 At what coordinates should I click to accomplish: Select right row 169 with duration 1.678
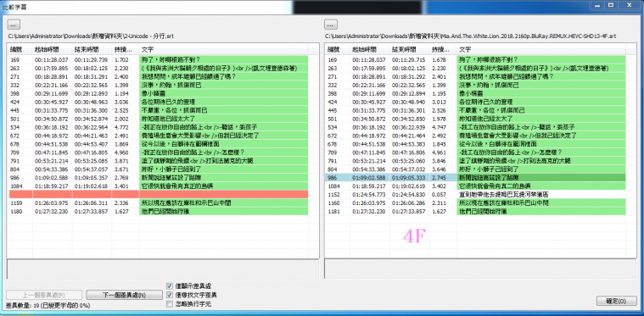pos(476,59)
